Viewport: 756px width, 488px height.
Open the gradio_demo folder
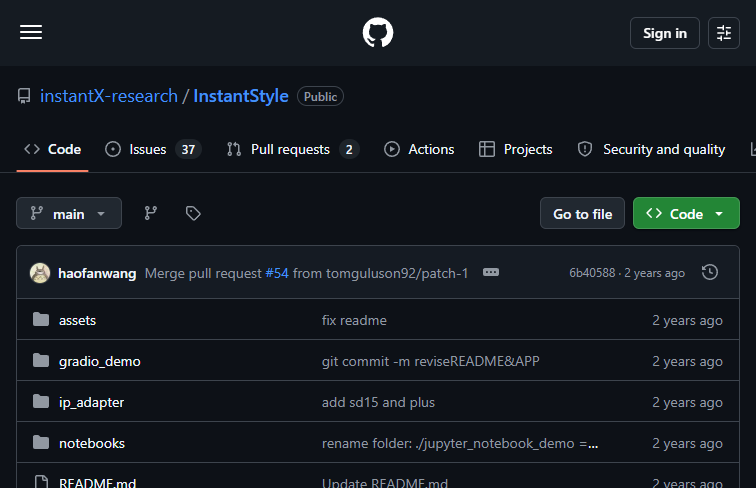tap(100, 361)
